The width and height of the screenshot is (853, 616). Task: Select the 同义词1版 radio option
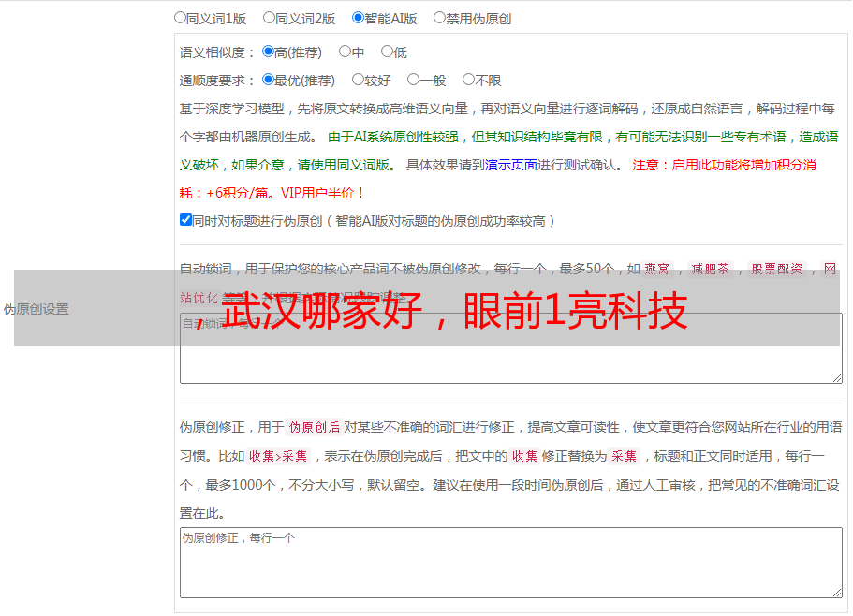[180, 18]
